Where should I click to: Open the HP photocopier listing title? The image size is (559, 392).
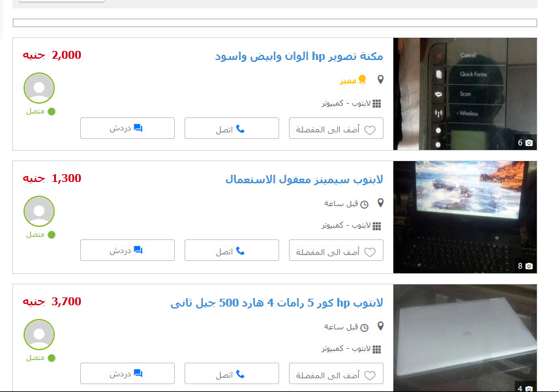(x=299, y=56)
